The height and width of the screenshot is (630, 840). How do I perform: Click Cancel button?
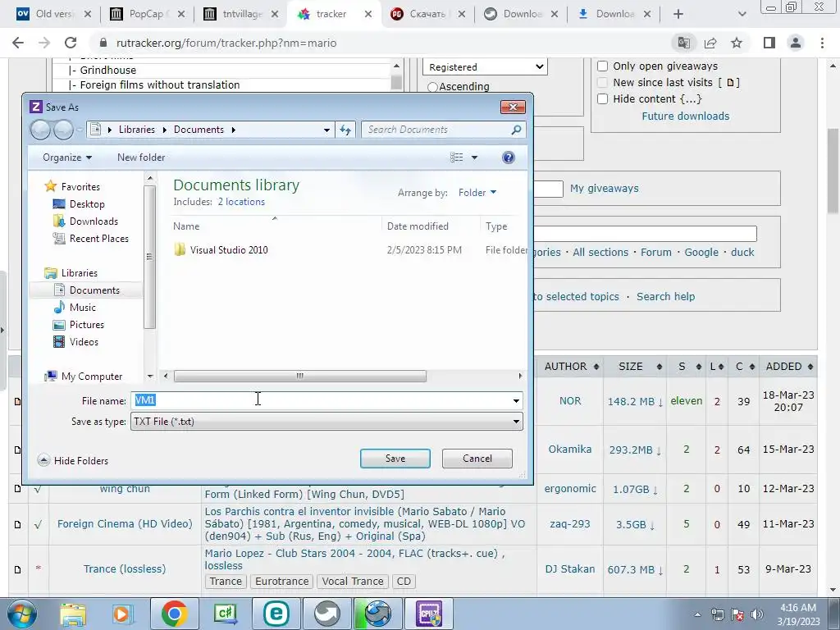coord(477,459)
